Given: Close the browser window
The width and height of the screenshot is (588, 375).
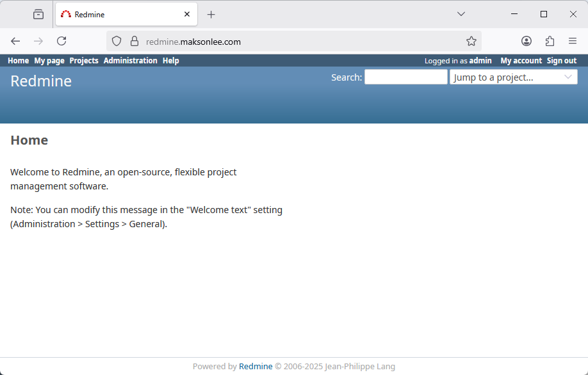Looking at the screenshot, I should tap(573, 14).
